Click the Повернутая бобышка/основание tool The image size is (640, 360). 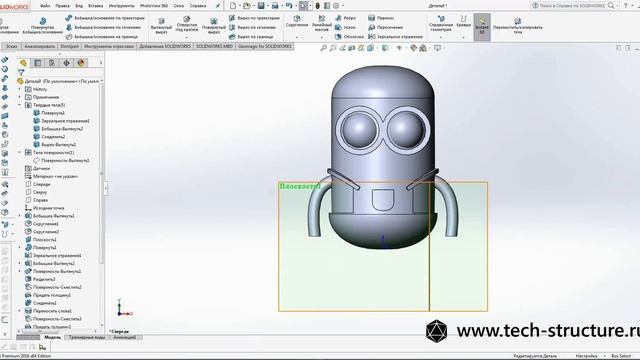click(x=42, y=26)
